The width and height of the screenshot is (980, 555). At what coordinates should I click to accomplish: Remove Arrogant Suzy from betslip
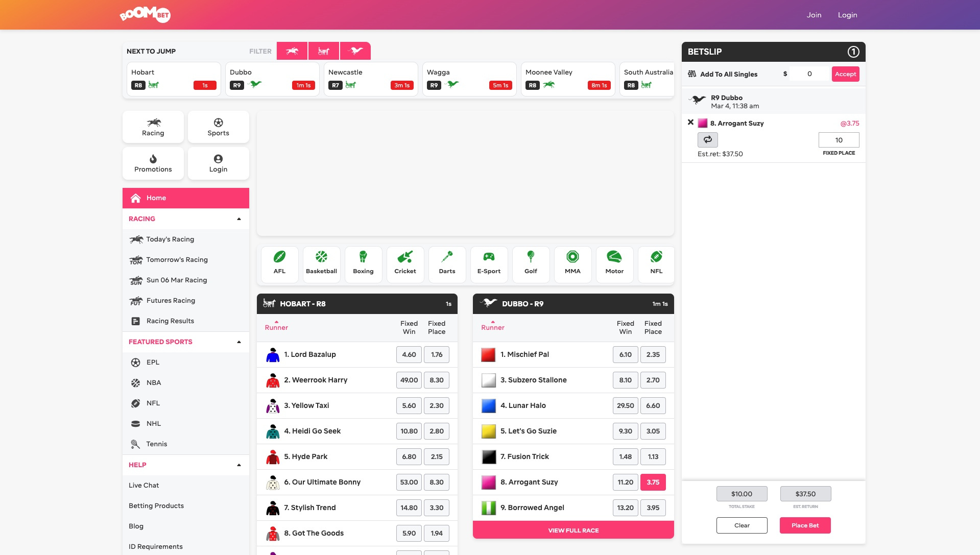point(690,123)
